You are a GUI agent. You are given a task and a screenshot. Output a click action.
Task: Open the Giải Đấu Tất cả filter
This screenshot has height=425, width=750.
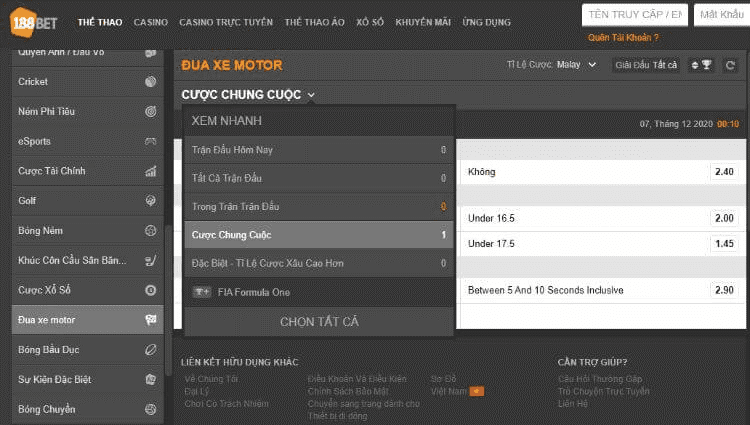(646, 65)
